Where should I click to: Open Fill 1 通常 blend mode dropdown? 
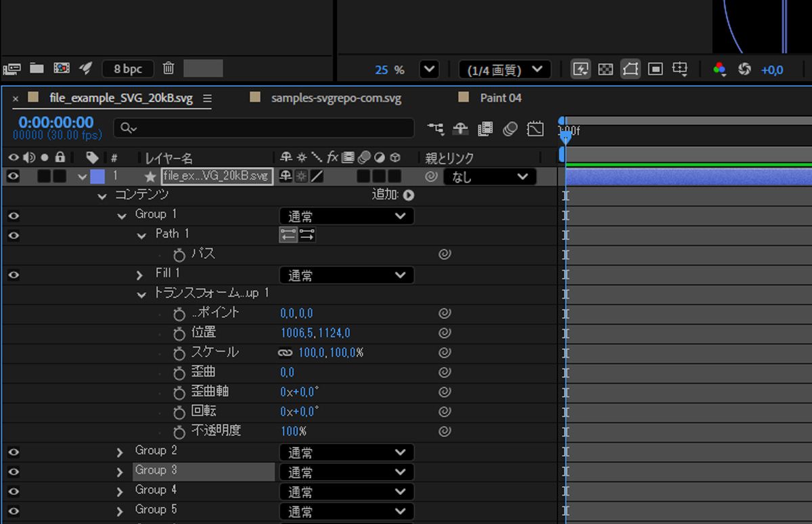click(x=346, y=275)
